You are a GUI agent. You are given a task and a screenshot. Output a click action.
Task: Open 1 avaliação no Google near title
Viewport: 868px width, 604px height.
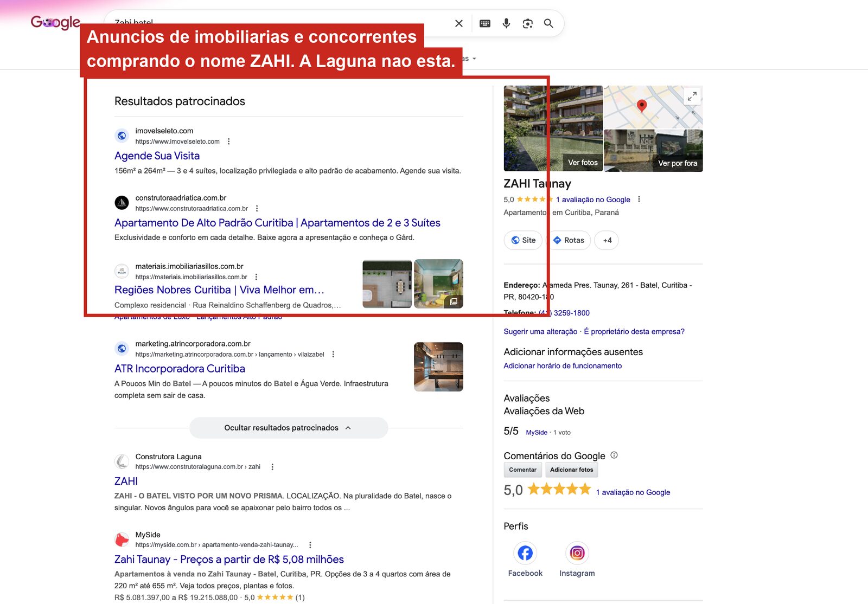coord(593,200)
